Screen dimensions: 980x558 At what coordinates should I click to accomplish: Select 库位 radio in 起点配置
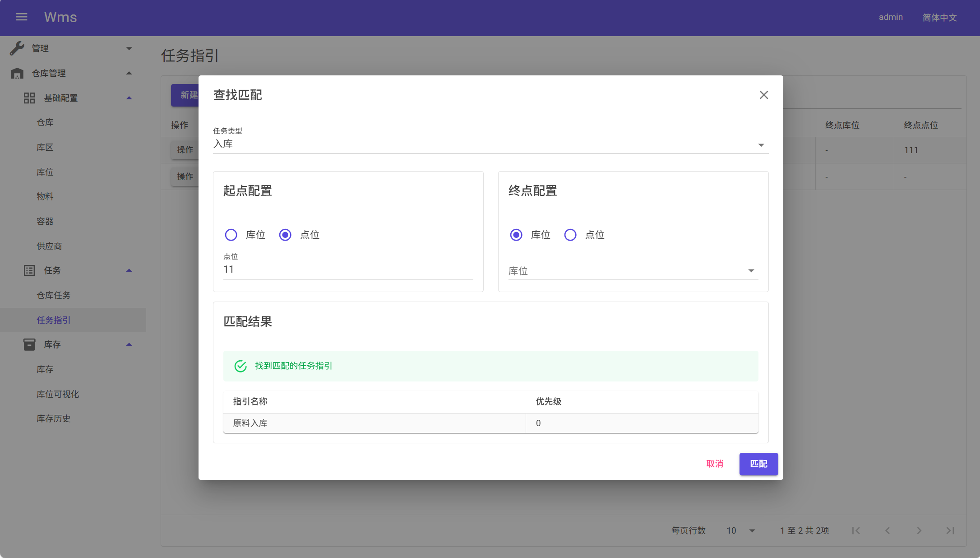tap(231, 235)
